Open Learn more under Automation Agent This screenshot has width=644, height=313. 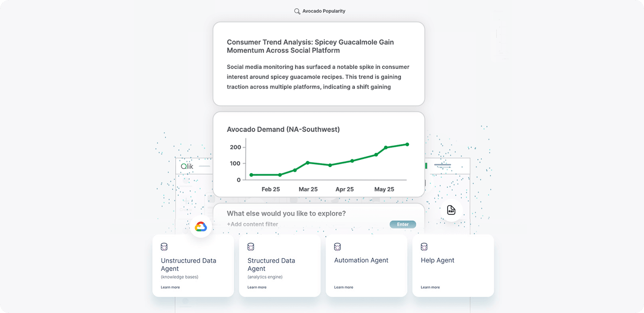point(343,287)
